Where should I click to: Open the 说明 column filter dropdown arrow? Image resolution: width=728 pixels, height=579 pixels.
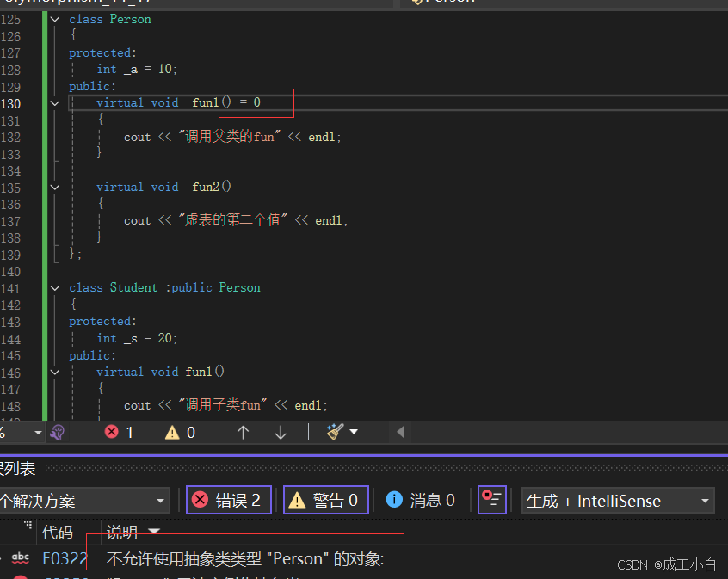[154, 531]
